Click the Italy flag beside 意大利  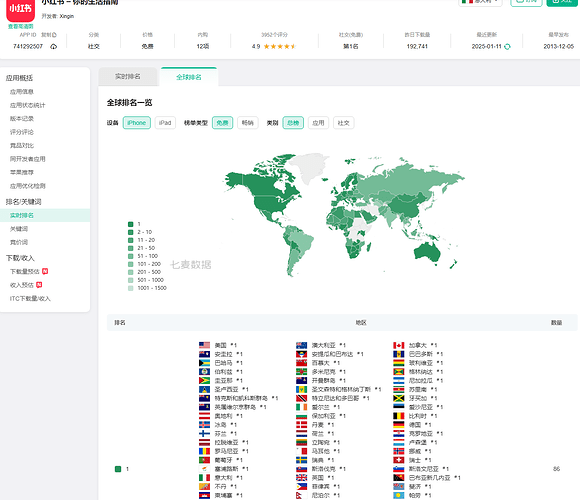tap(204, 477)
